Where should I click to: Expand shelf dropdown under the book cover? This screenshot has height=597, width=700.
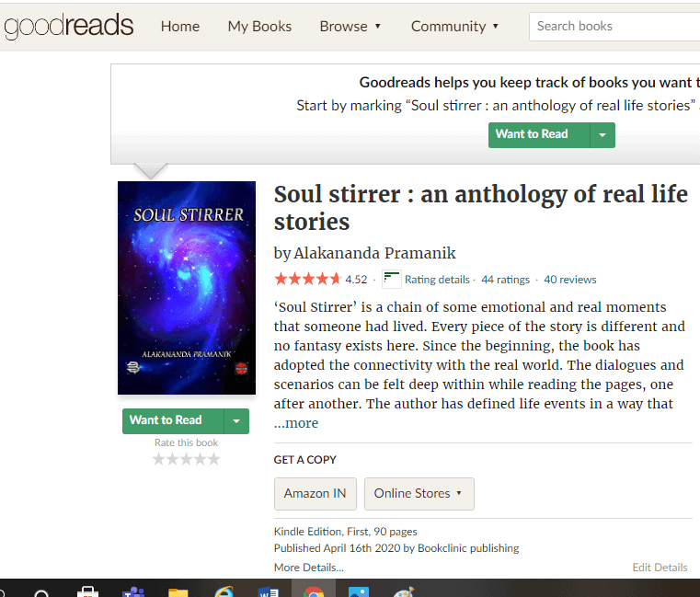[236, 421]
